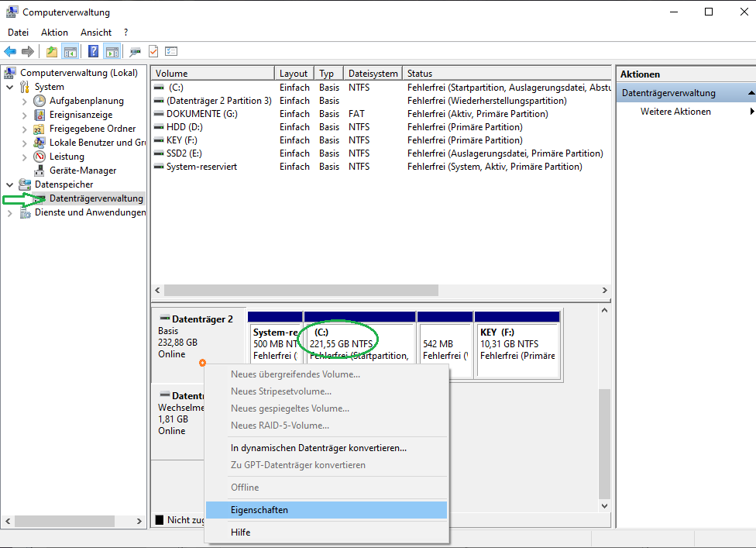Click the Dienste und Anwendungen icon
Viewport: 756px width, 548px height.
[x=25, y=212]
